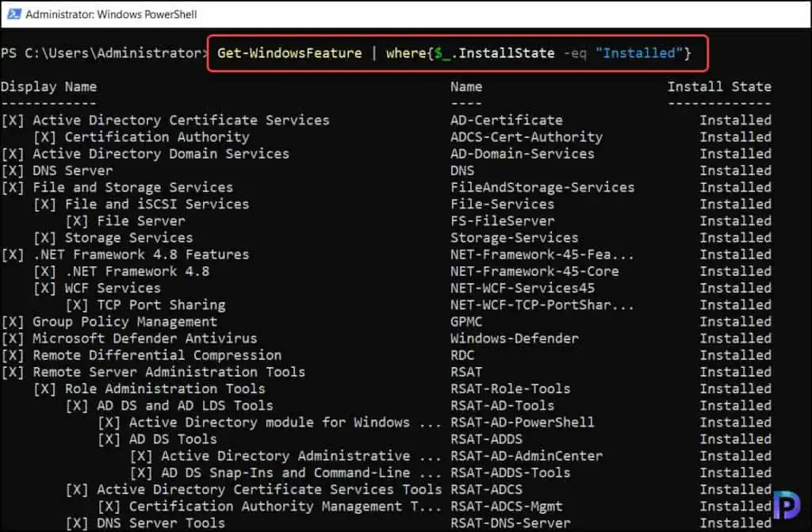Click the Storage Services display name
The height and width of the screenshot is (532, 812).
[x=129, y=238]
